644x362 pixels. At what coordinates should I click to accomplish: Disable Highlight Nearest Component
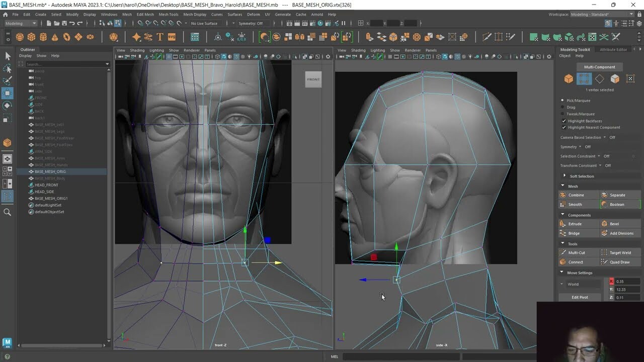[x=563, y=127]
